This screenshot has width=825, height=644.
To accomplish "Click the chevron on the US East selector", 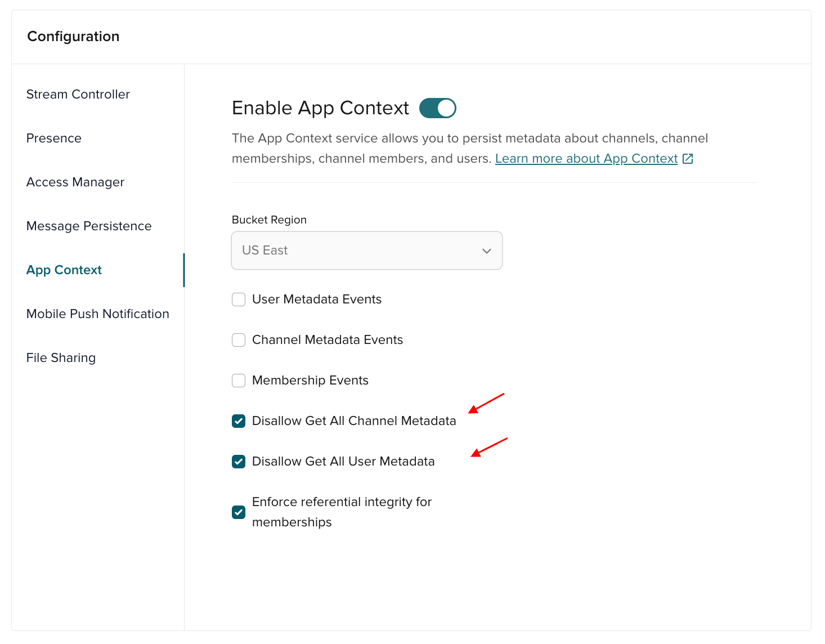I will (x=486, y=251).
